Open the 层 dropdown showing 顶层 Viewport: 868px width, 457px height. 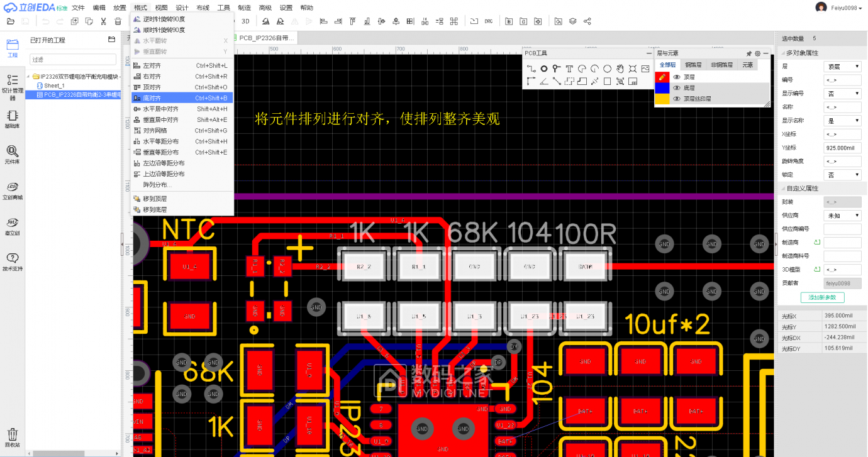pos(842,65)
